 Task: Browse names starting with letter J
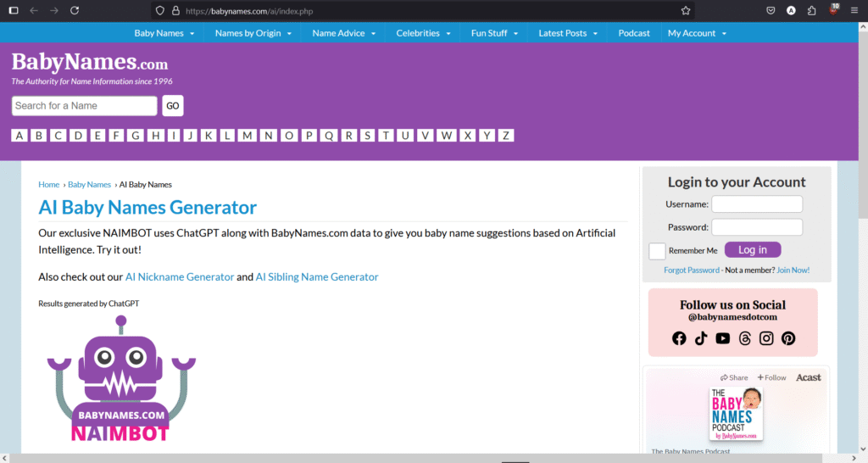[x=190, y=136]
